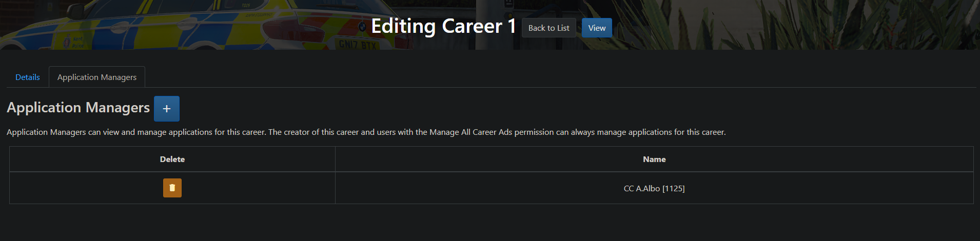Click the Application Managers section heading
Screen dimensions: 980x241
78,108
